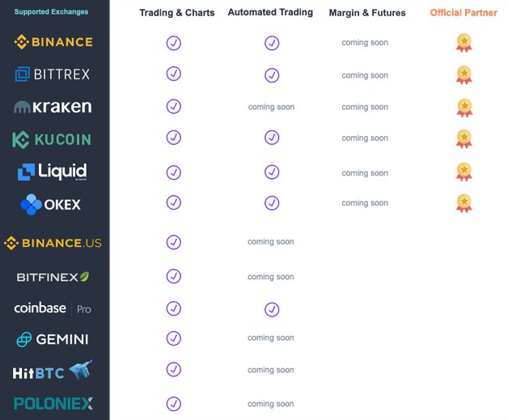
Task: Click Coinbase Pro Trading & Charts checkmark
Action: 174,308
